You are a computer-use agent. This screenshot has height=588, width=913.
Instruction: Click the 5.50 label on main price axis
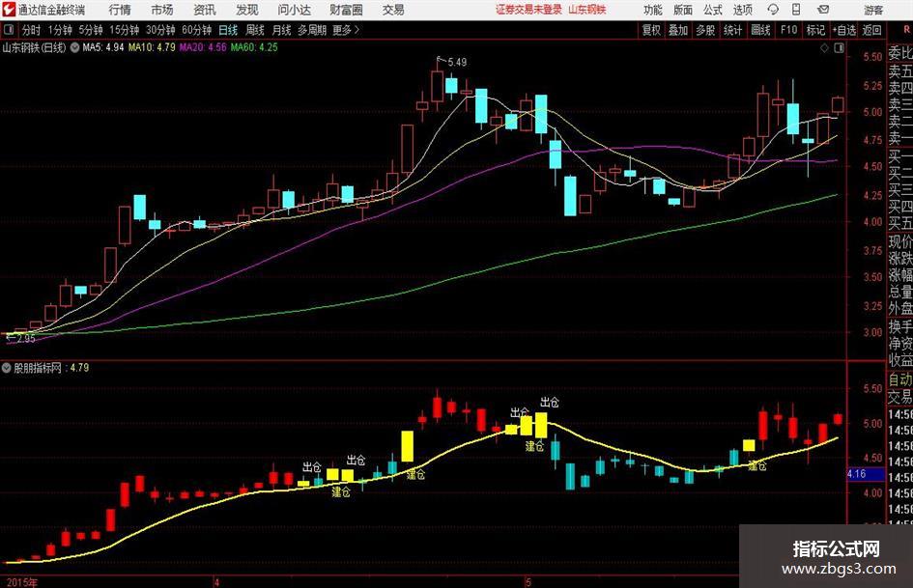click(872, 57)
